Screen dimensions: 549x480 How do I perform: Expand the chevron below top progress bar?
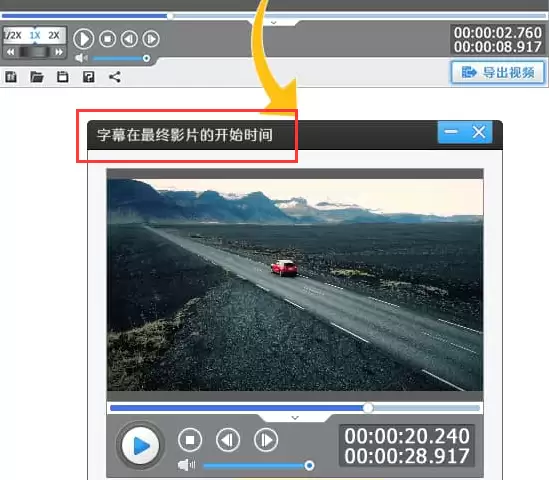click(274, 23)
